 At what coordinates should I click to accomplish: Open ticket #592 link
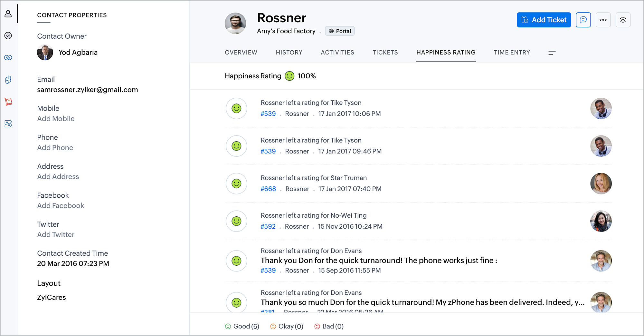(x=268, y=226)
